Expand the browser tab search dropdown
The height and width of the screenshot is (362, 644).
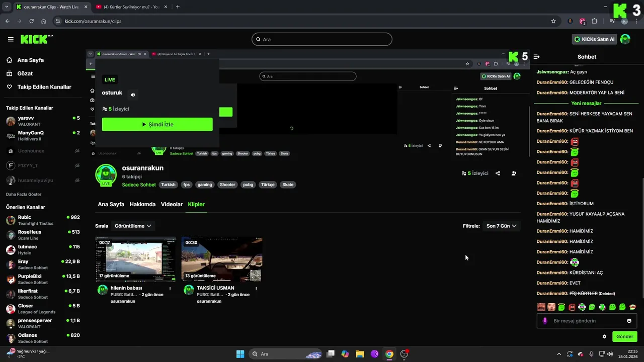6,7
